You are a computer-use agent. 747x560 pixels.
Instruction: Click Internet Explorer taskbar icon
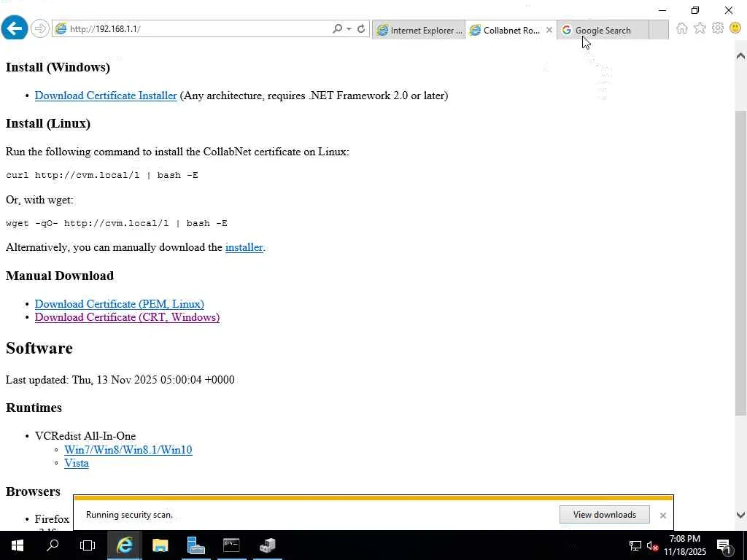(124, 545)
